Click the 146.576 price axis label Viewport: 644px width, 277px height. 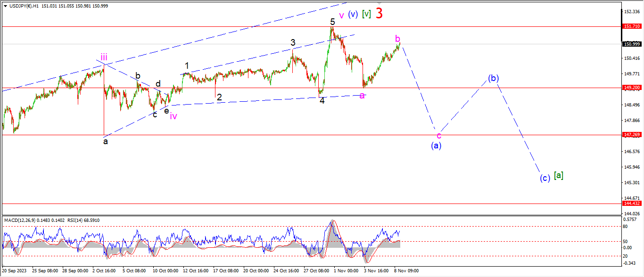click(632, 151)
